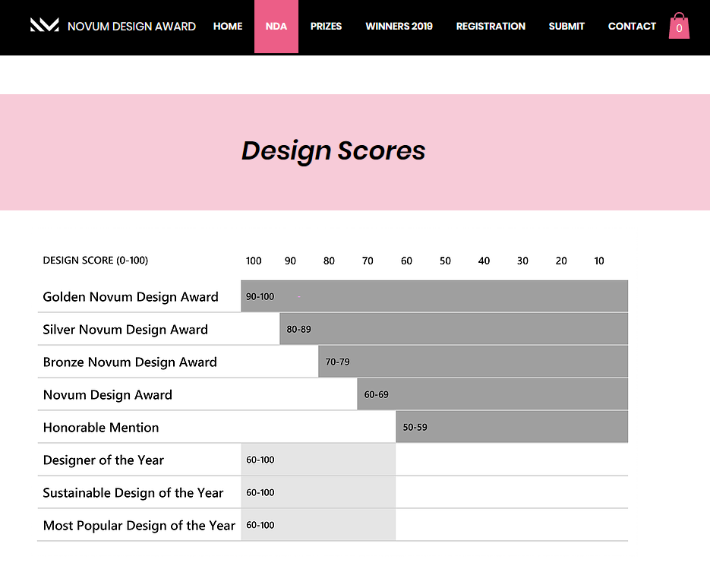
Task: Click the DESIGN SCORE (0-100) label
Action: (x=96, y=261)
